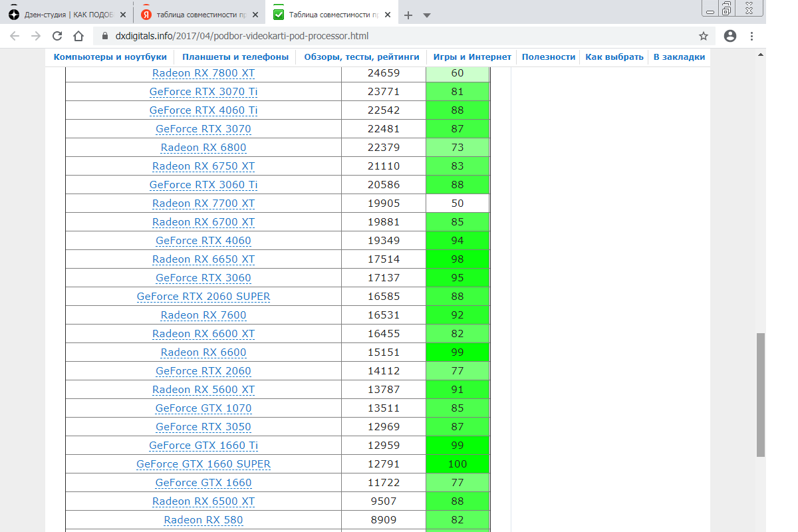Open the GeForce RTX 4060 link
This screenshot has width=798, height=532.
[x=203, y=241]
